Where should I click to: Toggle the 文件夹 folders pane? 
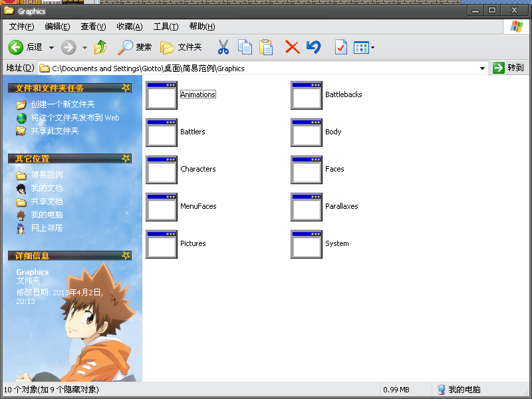point(181,47)
